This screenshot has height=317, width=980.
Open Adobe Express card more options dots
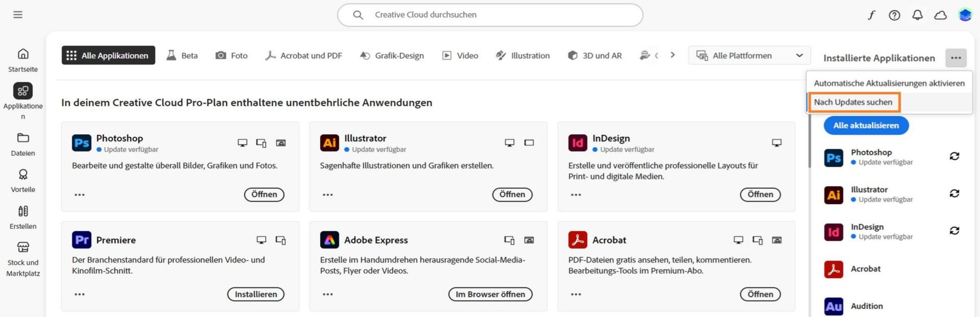(328, 295)
